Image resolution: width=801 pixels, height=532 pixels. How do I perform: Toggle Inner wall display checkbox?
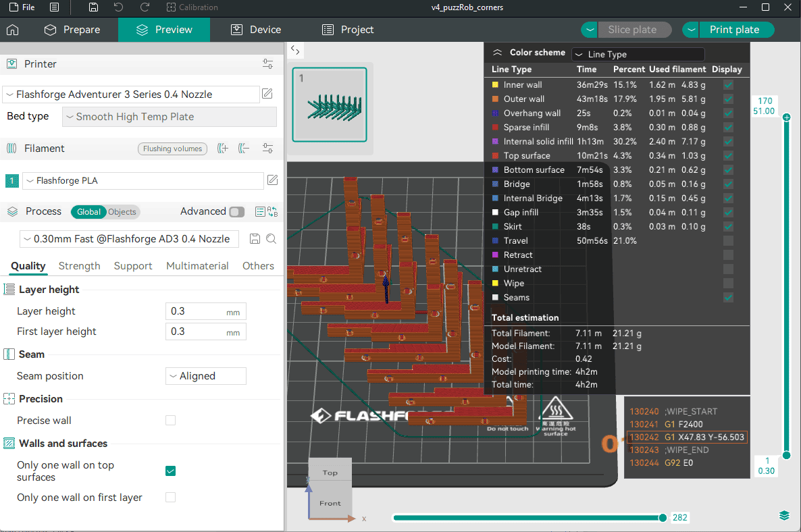(729, 85)
